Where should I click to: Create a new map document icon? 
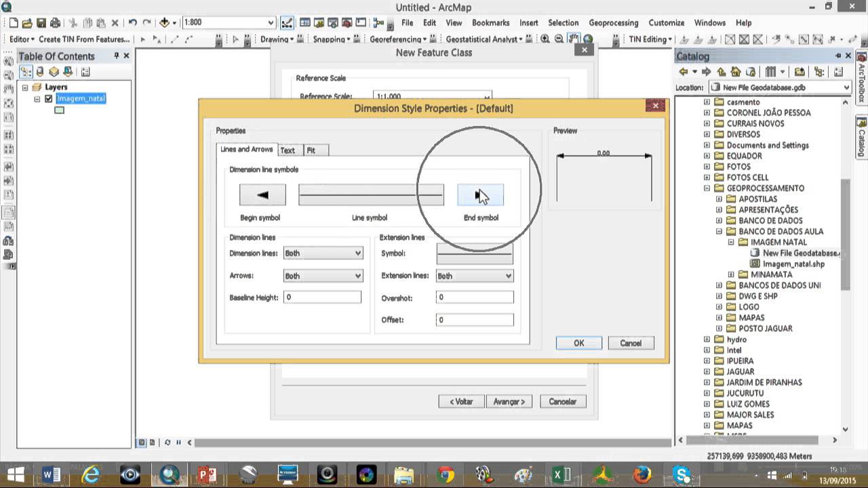(14, 22)
